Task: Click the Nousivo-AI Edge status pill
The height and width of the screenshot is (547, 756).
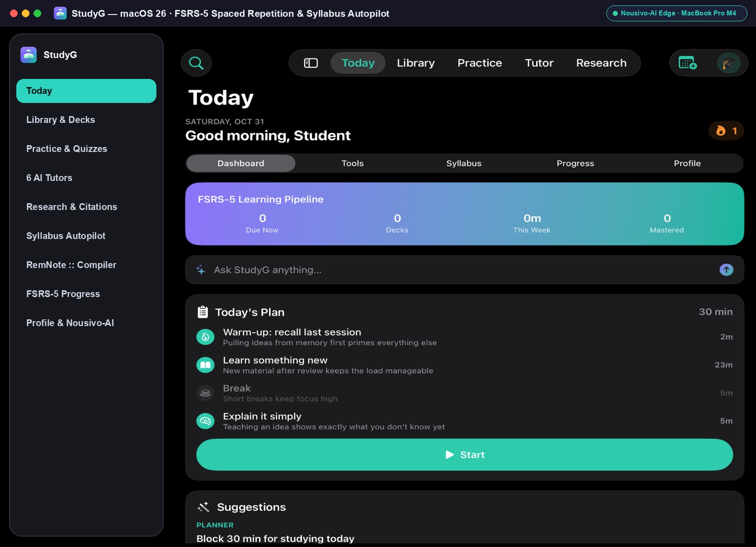Action: 677,13
